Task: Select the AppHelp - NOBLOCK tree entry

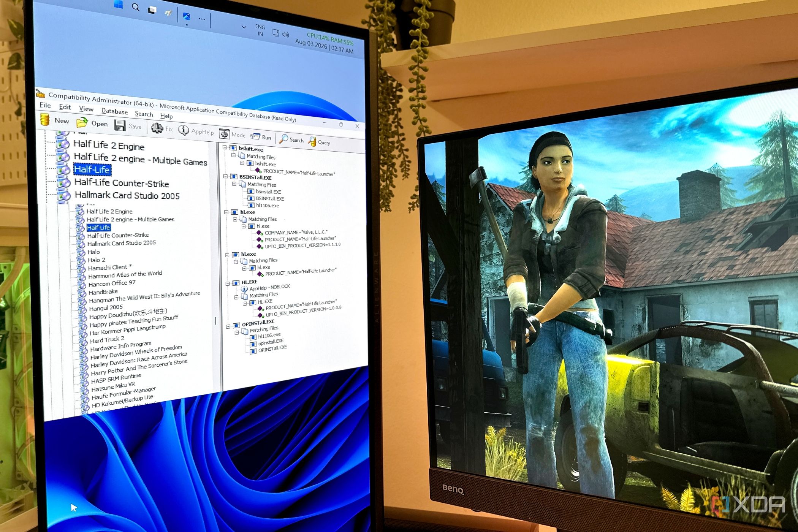Action: [270, 287]
